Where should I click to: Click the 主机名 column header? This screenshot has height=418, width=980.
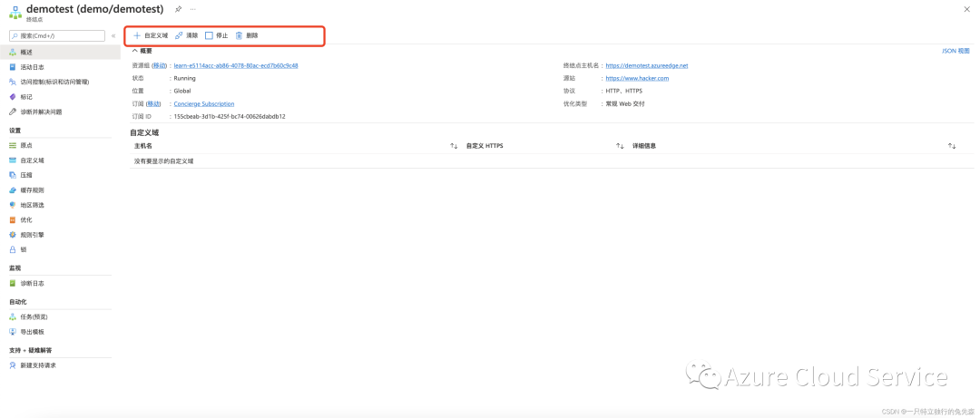(x=143, y=146)
